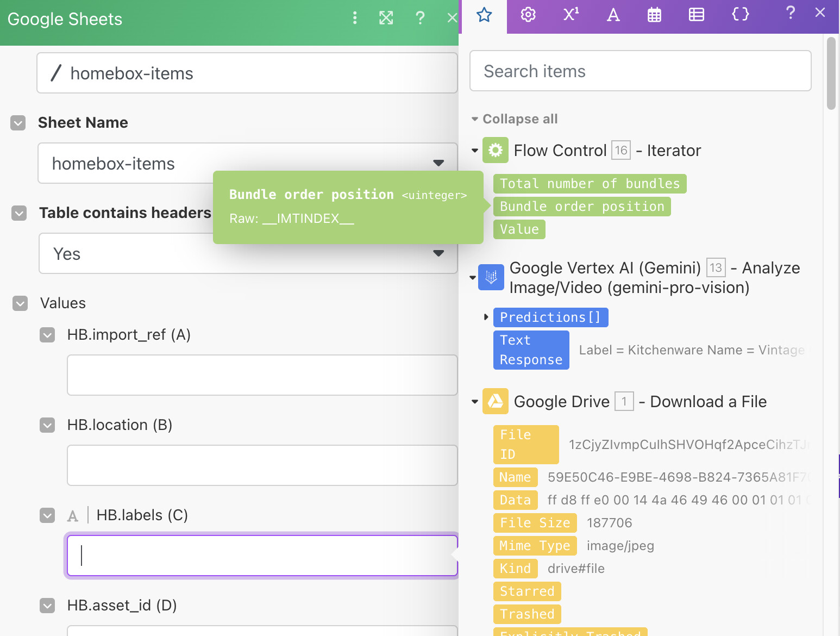Viewport: 840px width, 636px height.
Task: Expand the Google Sheets panel to fullscreen
Action: pyautogui.click(x=386, y=18)
